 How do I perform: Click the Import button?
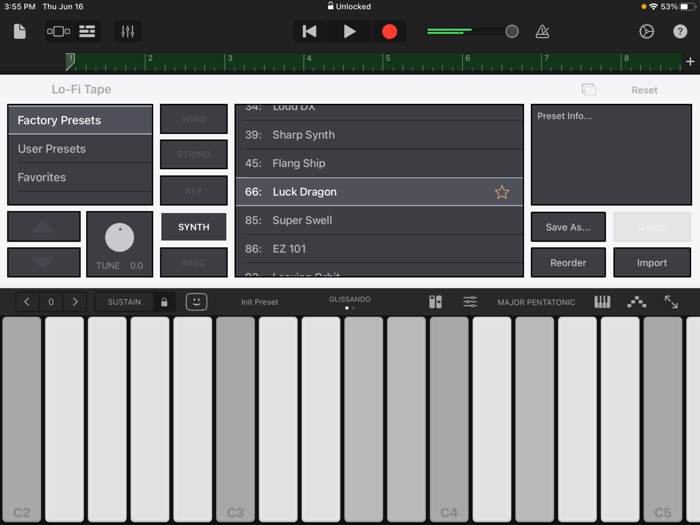tap(652, 263)
